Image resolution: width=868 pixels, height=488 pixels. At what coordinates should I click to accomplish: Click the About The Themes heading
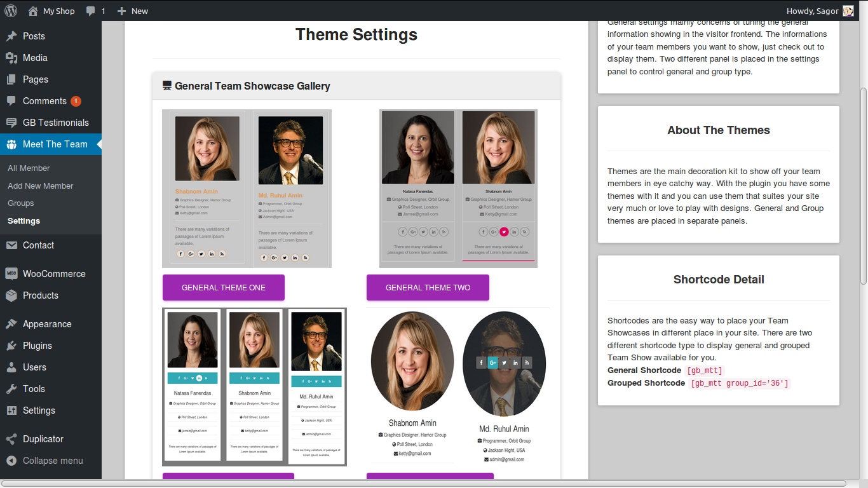click(x=719, y=130)
